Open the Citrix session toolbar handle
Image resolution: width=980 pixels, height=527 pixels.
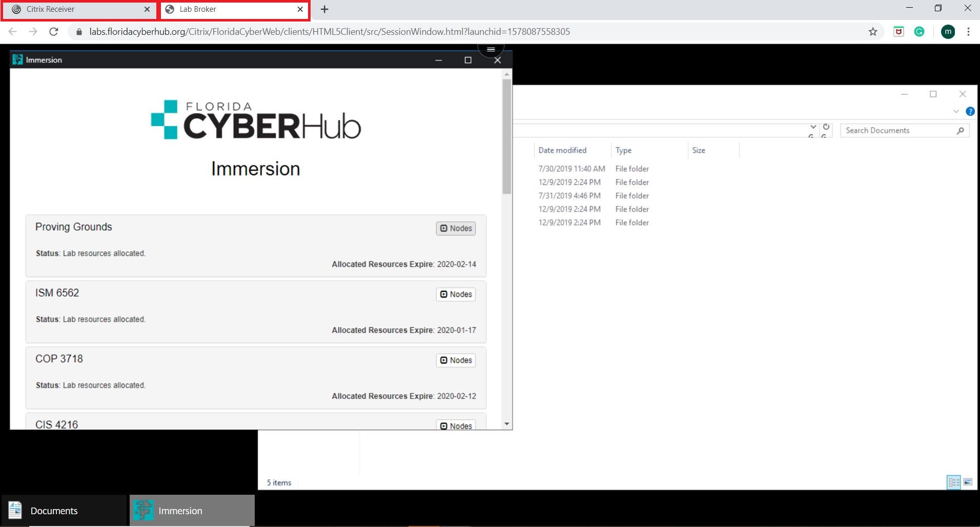click(491, 49)
